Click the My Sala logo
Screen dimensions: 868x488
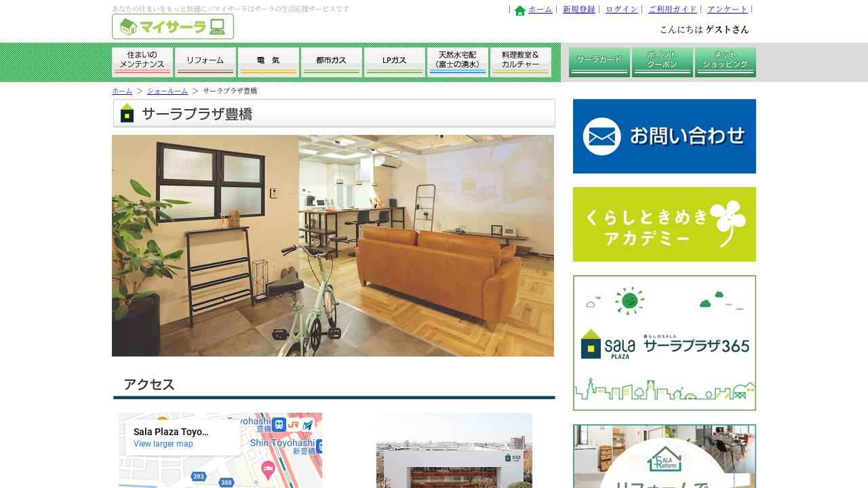173,26
